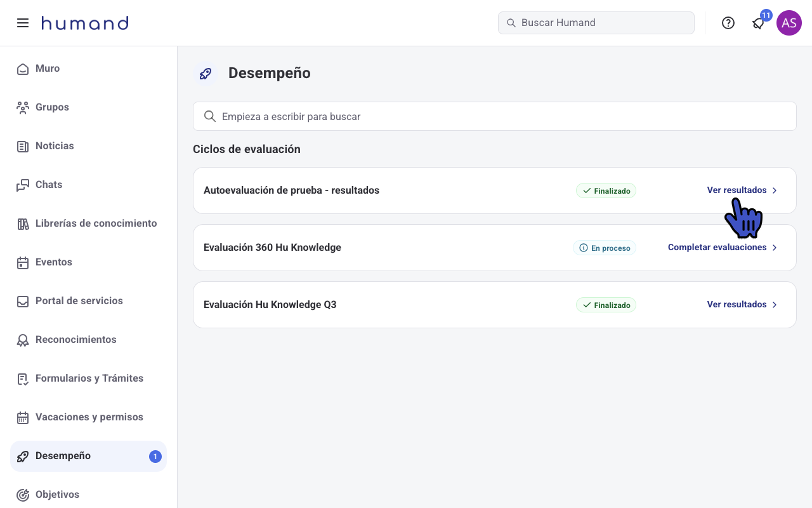This screenshot has width=812, height=508.
Task: Click the Desempeño badge showing 1
Action: click(155, 456)
